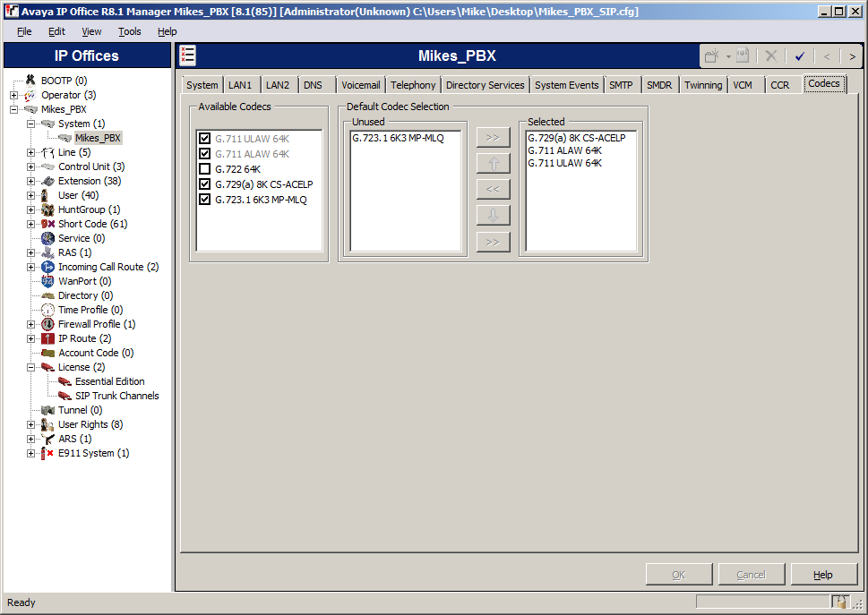Select the IP Route icon

[x=48, y=338]
